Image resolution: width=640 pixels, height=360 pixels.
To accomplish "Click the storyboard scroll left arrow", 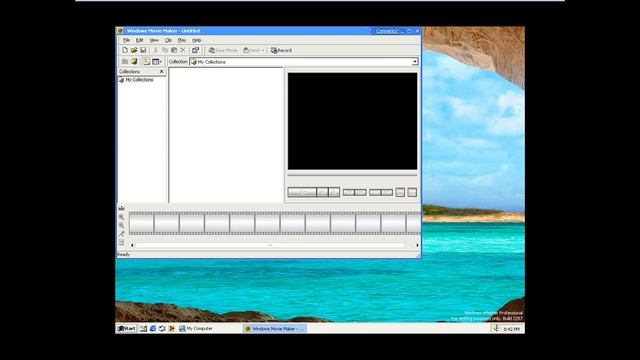I will coord(132,245).
